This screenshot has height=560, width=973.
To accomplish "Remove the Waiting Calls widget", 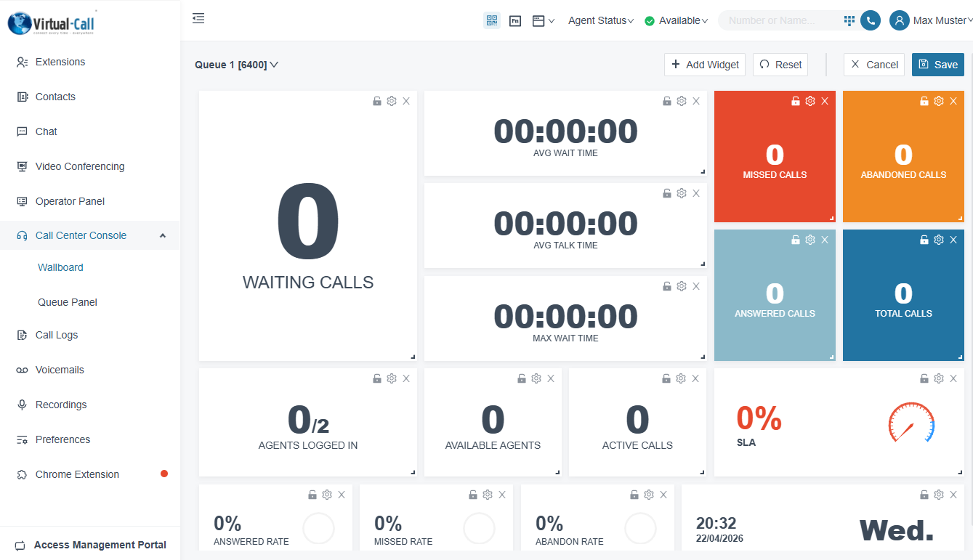I will tap(406, 101).
